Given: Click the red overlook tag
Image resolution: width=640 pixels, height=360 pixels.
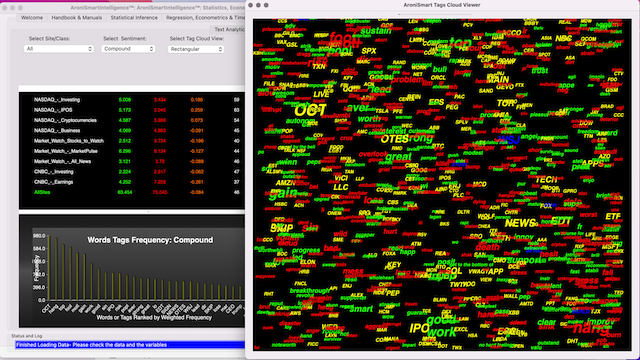Looking at the screenshot, I should 373,154.
